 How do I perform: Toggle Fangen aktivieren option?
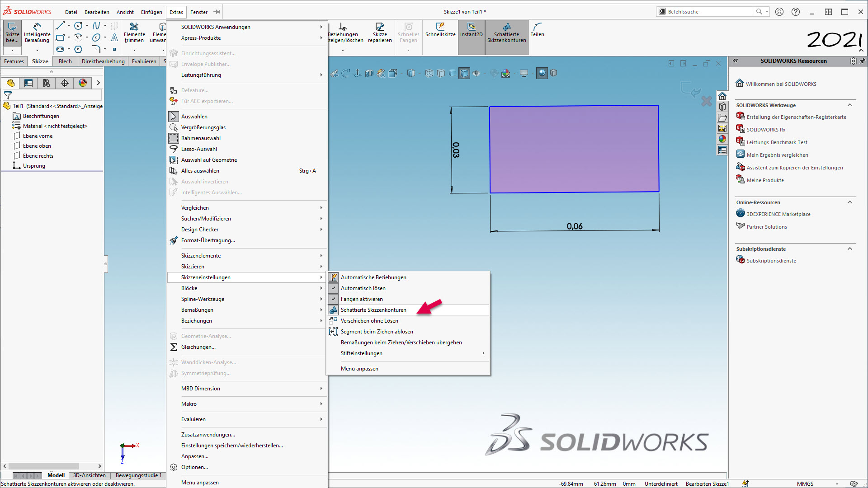pyautogui.click(x=409, y=299)
